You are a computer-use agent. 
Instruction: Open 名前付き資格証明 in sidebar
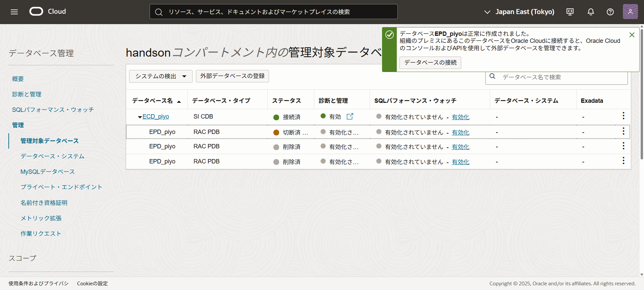[44, 203]
